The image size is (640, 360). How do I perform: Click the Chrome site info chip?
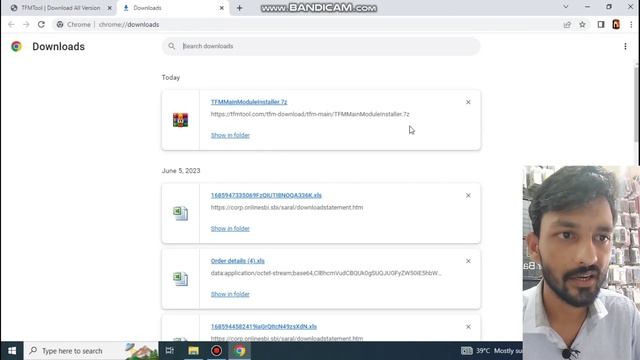(74, 24)
